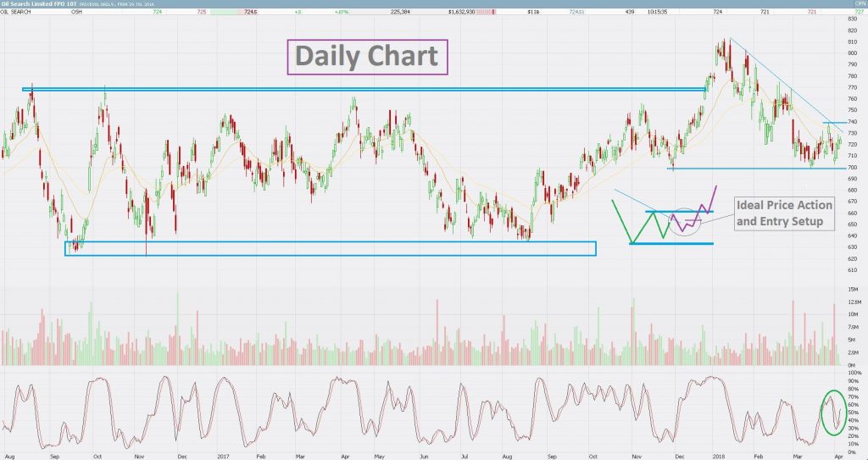Click the 'OSH' ticker code cell
Screen dimensions: 868x460
click(x=75, y=12)
